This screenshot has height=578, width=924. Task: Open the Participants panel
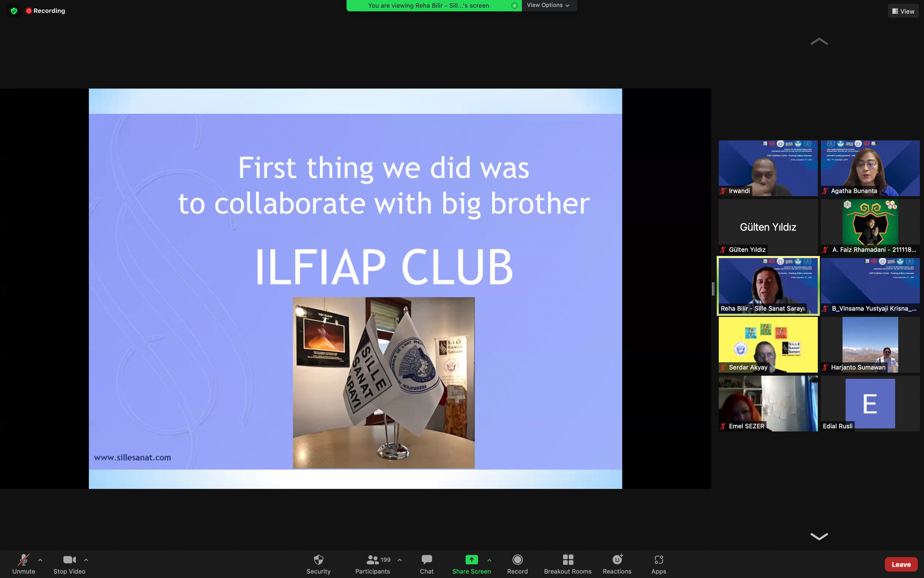click(x=372, y=564)
